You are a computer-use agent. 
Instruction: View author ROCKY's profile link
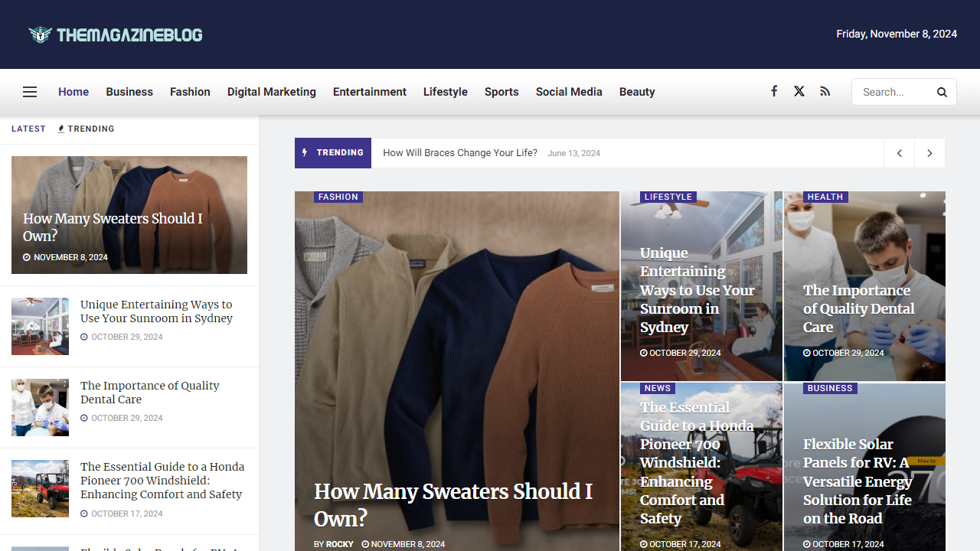[x=340, y=544]
